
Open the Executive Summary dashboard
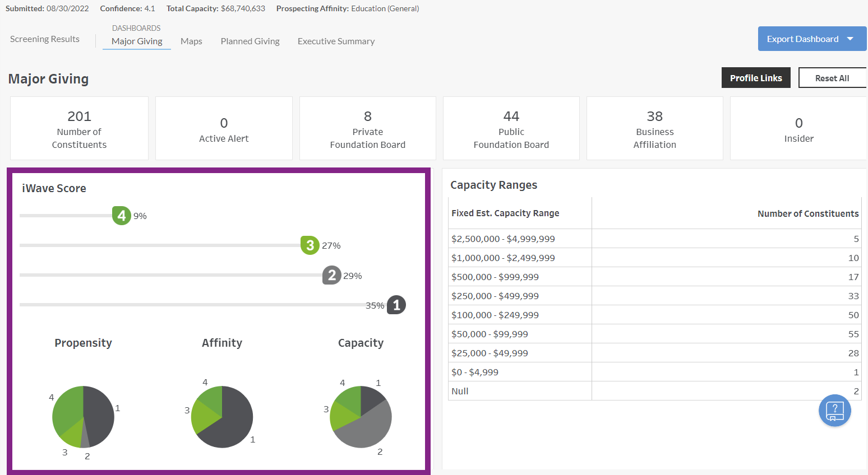[336, 41]
